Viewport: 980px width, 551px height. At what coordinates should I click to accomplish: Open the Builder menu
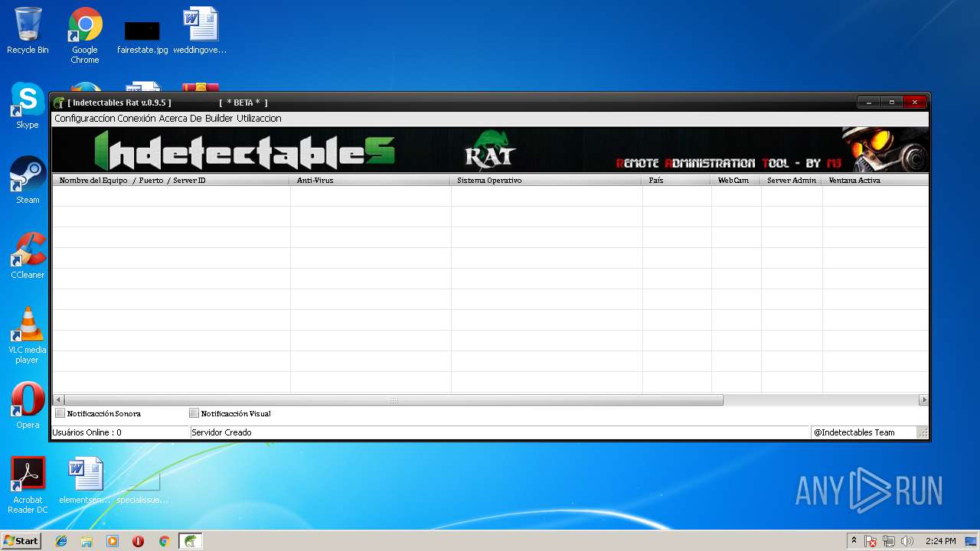click(x=219, y=119)
